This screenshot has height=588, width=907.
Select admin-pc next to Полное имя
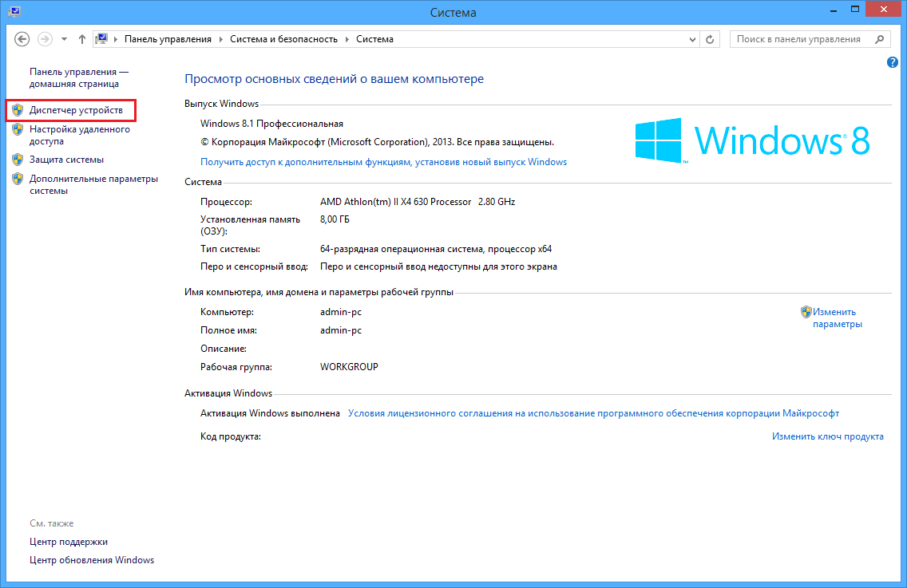pos(341,331)
